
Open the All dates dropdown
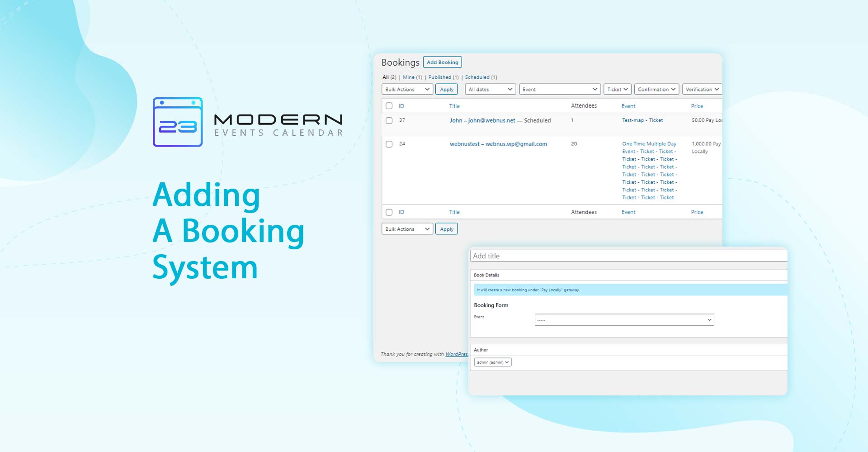point(491,90)
